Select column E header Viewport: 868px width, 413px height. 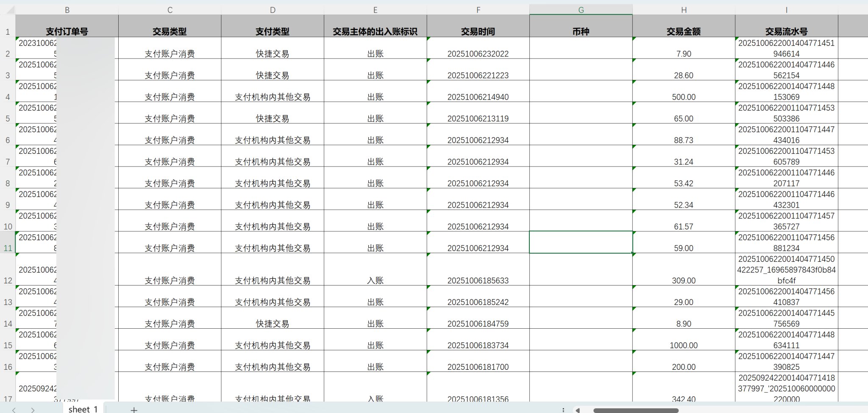point(375,10)
